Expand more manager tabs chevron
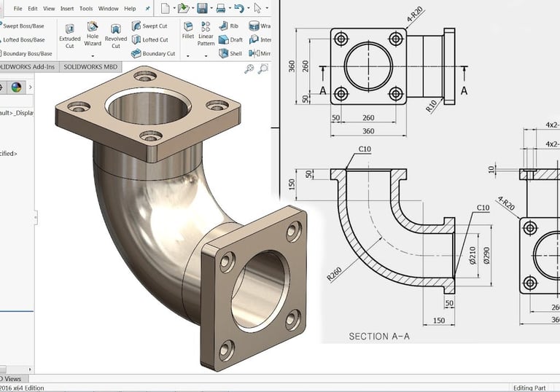This screenshot has height=392, width=560. [x=31, y=87]
